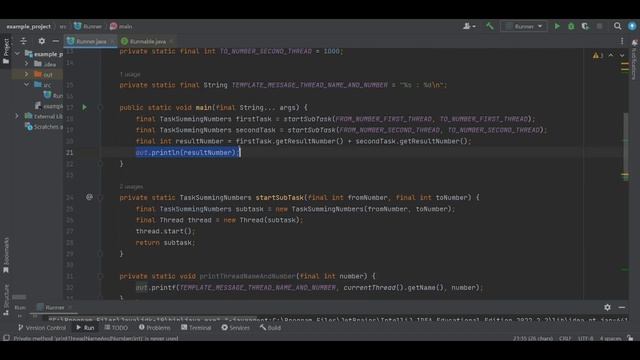
Task: Start debugging with the green bug icon
Action: (571, 26)
